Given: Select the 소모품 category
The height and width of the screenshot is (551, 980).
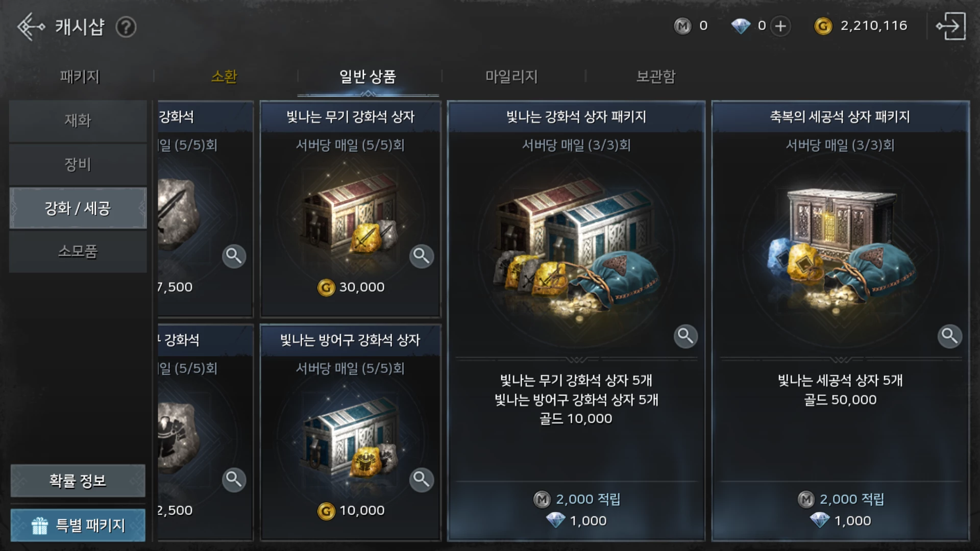Looking at the screenshot, I should [78, 251].
